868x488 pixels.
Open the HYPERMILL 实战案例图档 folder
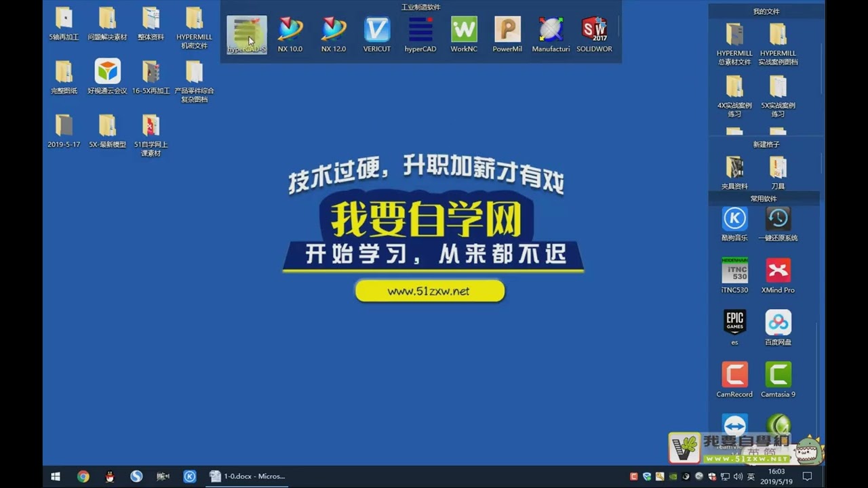point(778,44)
